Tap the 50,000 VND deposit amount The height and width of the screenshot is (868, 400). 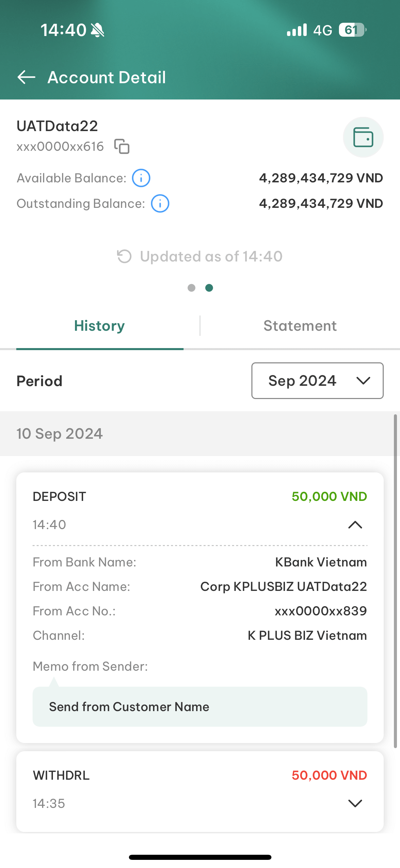329,496
